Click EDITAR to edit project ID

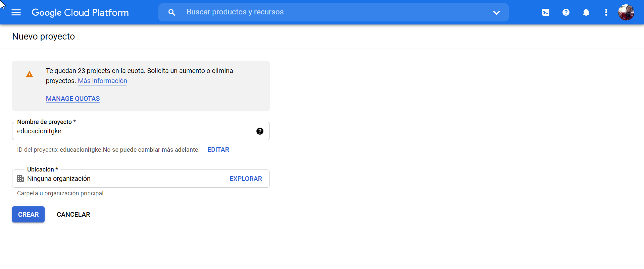click(x=218, y=149)
